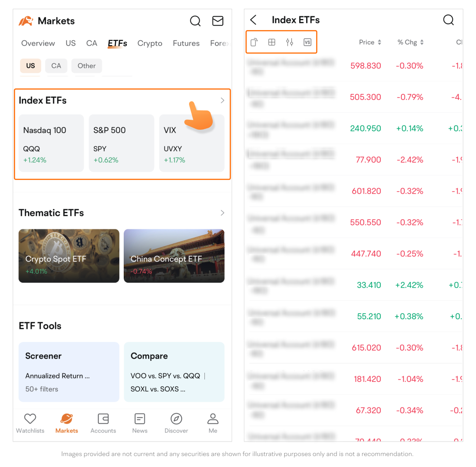Expand the Index ETFs section chevron
Screen dimensions: 476x467
pyautogui.click(x=222, y=100)
